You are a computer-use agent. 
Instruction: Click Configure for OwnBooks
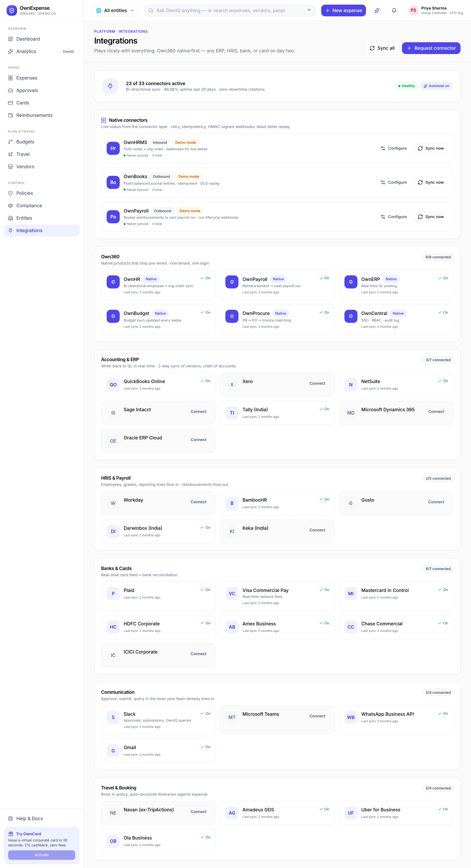click(394, 182)
